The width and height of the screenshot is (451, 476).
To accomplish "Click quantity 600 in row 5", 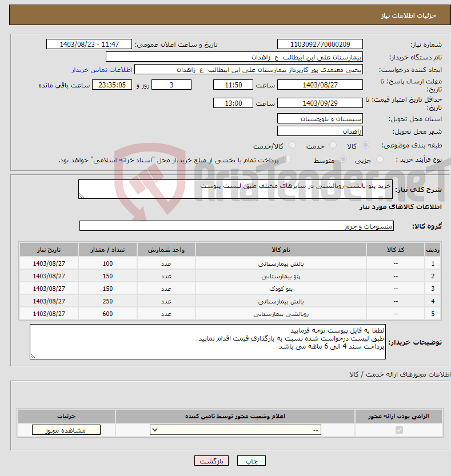I will [x=107, y=314].
